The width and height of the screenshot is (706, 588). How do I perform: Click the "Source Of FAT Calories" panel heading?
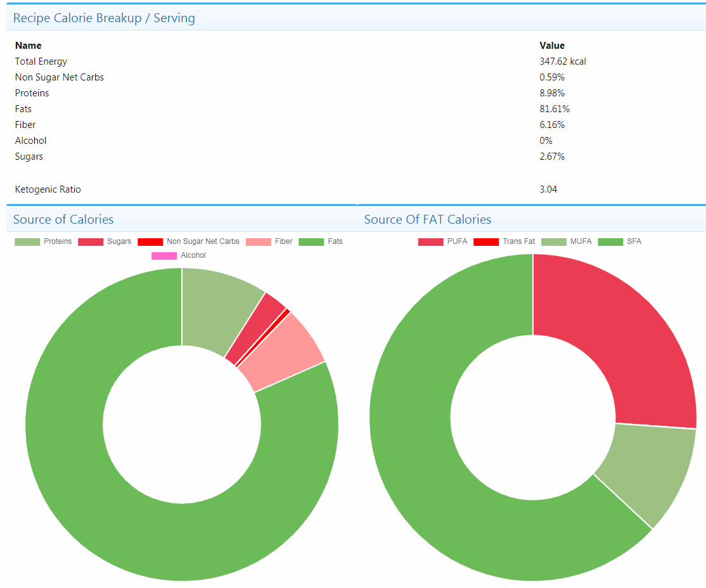pyautogui.click(x=428, y=219)
